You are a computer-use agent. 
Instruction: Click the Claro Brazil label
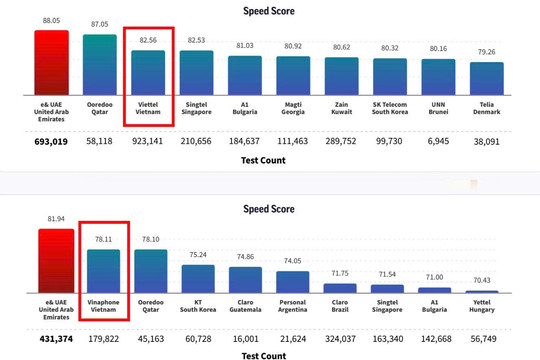pos(340,306)
